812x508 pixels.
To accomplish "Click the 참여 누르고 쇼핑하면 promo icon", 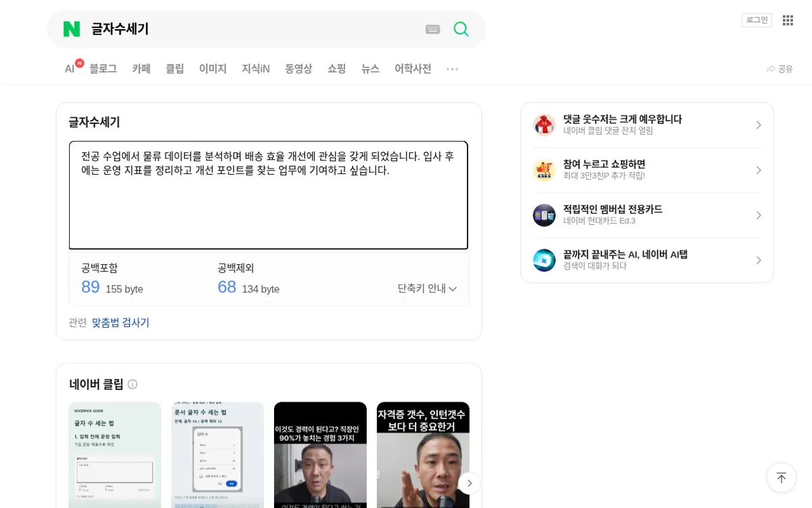I will pyautogui.click(x=544, y=170).
